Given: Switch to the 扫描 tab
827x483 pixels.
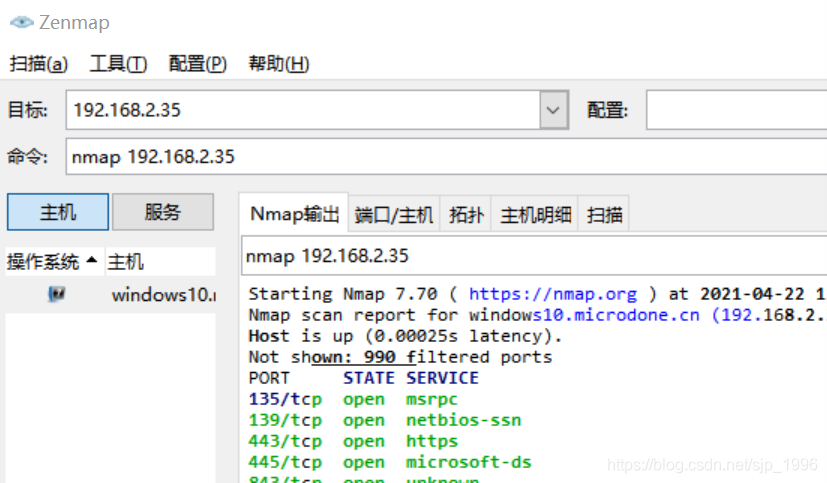Looking at the screenshot, I should pos(604,215).
